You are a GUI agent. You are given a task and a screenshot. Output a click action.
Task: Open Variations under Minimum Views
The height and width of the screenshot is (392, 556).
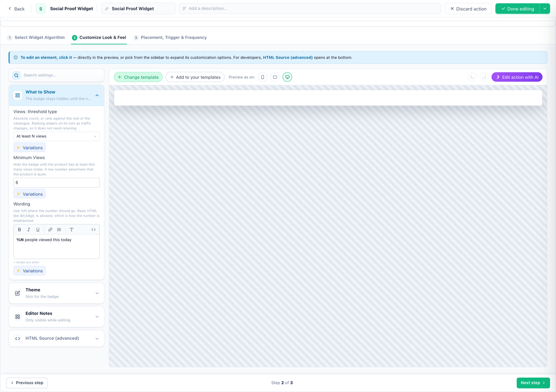tap(29, 194)
